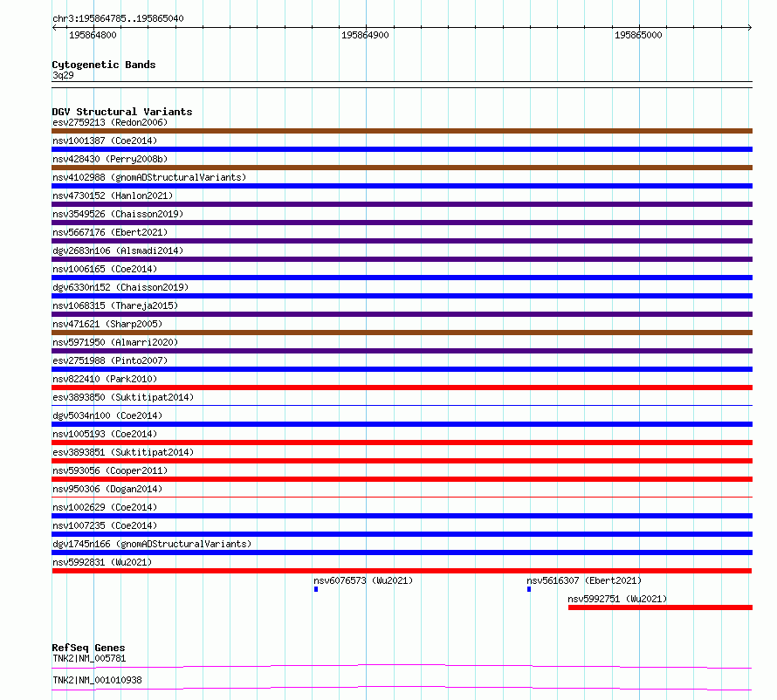Click the chr3:195864785..195865040 region label
This screenshot has height=700, width=777.
[118, 19]
